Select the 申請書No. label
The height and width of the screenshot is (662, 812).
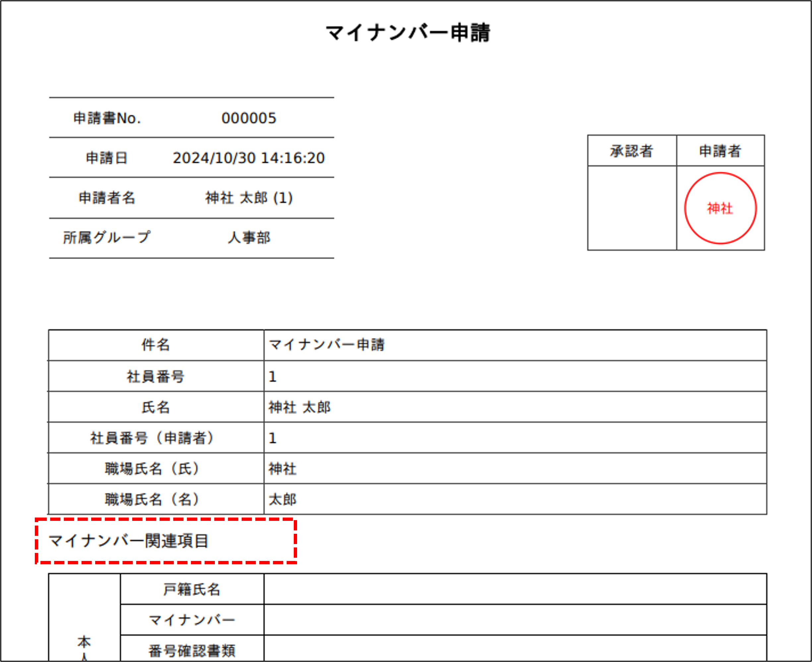107,118
